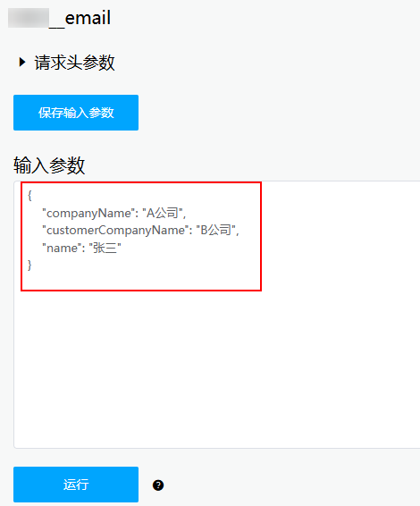
Task: Click the opening curly brace line
Action: 29,196
